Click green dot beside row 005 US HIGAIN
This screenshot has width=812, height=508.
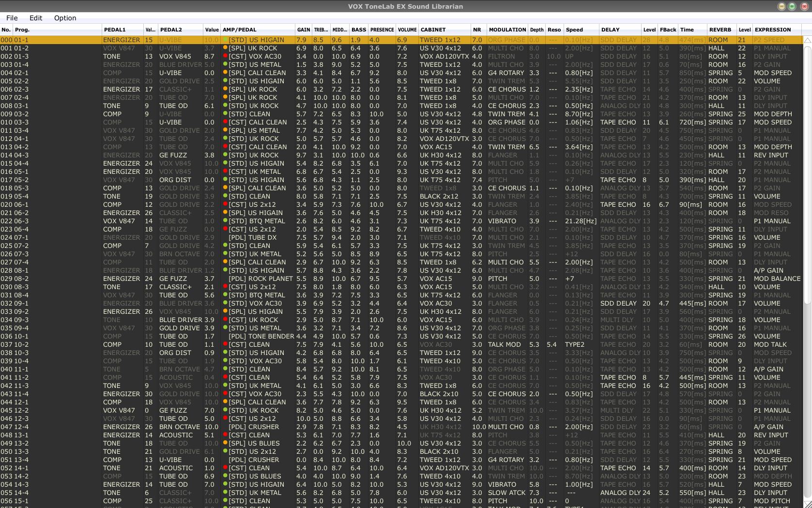tap(225, 81)
